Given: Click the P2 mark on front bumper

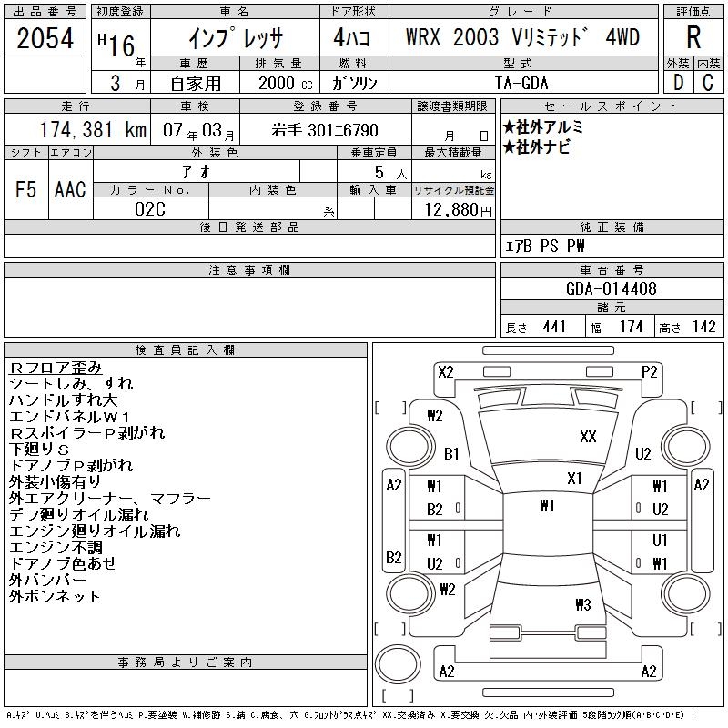Looking at the screenshot, I should point(649,372).
